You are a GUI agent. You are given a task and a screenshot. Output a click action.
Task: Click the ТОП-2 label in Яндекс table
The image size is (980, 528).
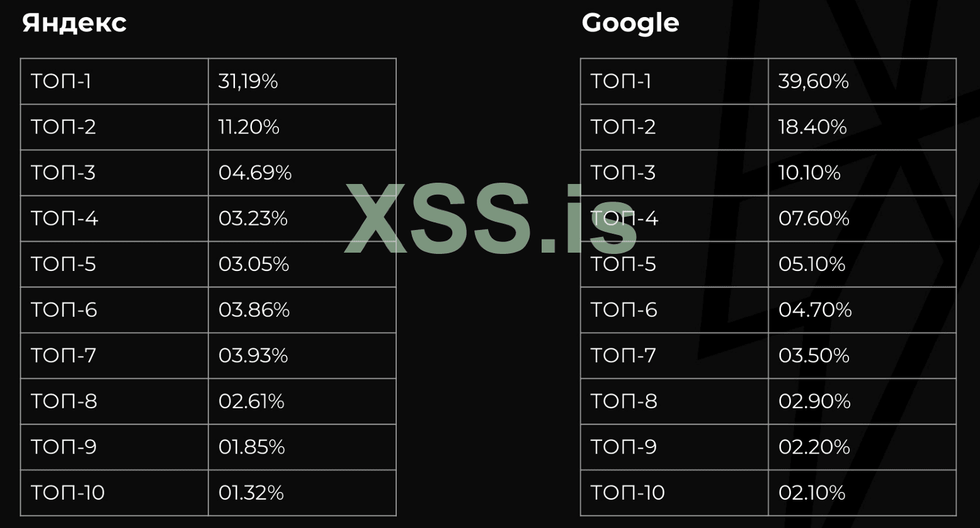pos(64,127)
